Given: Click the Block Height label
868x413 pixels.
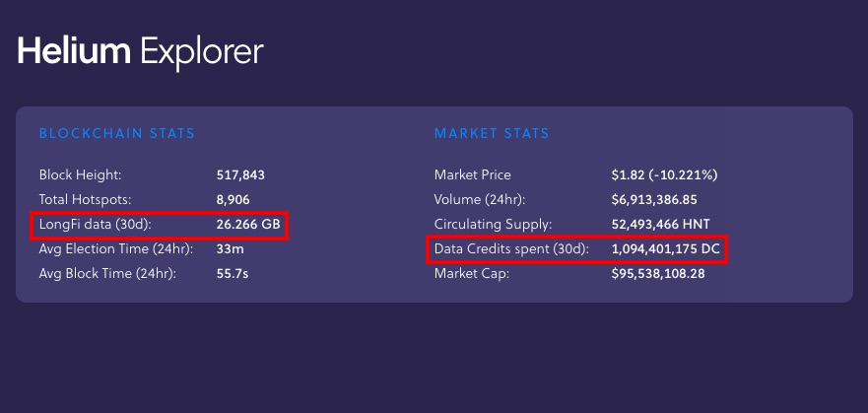Looking at the screenshot, I should 80,175.
